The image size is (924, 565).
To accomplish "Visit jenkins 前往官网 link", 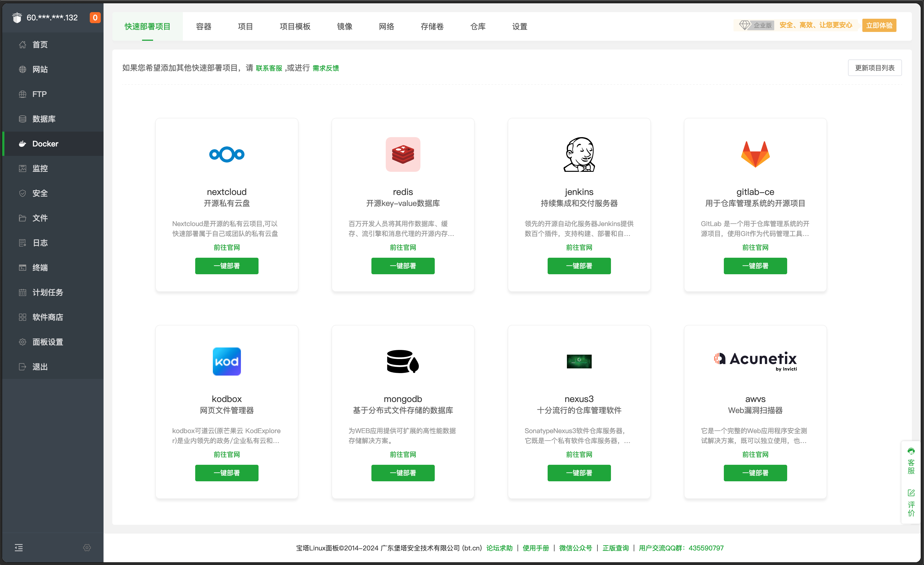I will (579, 248).
